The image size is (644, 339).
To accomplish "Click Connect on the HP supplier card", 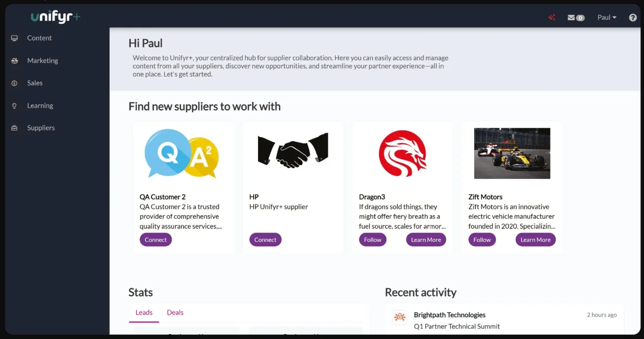I will pos(265,240).
